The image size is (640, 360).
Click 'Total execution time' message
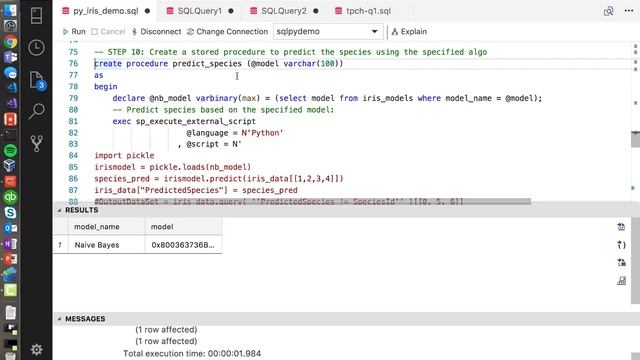coord(192,353)
